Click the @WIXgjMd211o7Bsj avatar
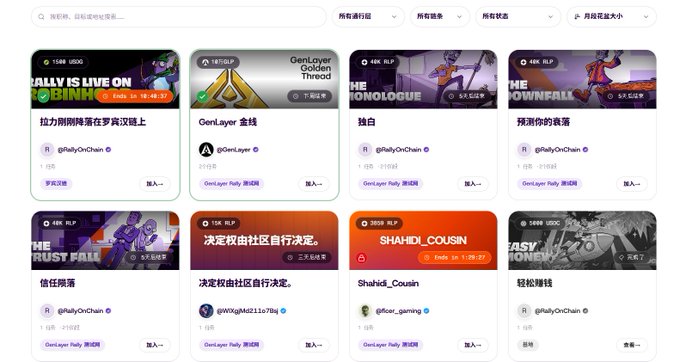The width and height of the screenshot is (680, 362). (x=206, y=311)
